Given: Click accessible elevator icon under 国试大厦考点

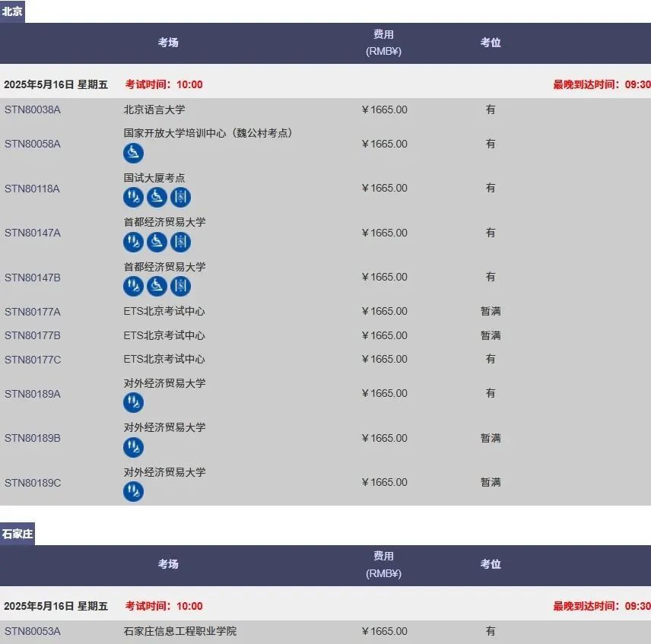Looking at the screenshot, I should pyautogui.click(x=180, y=198).
